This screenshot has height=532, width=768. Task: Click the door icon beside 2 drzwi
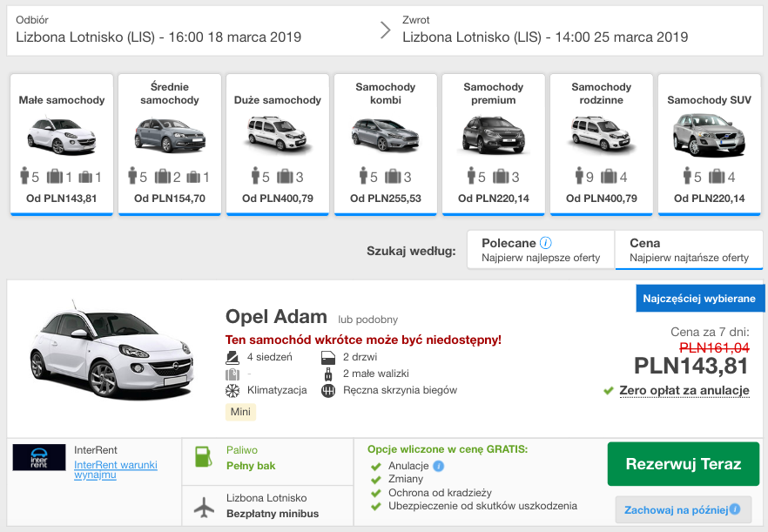[328, 358]
